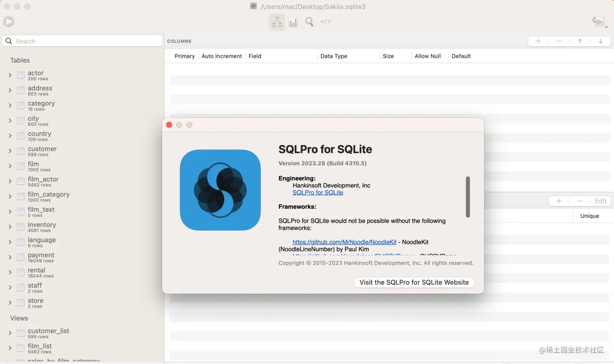Click the Size column header
The height and width of the screenshot is (364, 614).
point(388,56)
